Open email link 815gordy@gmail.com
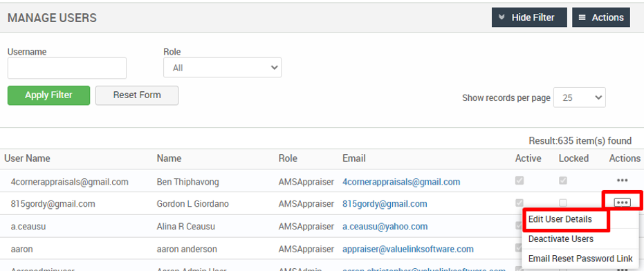The image size is (644, 271). (385, 204)
